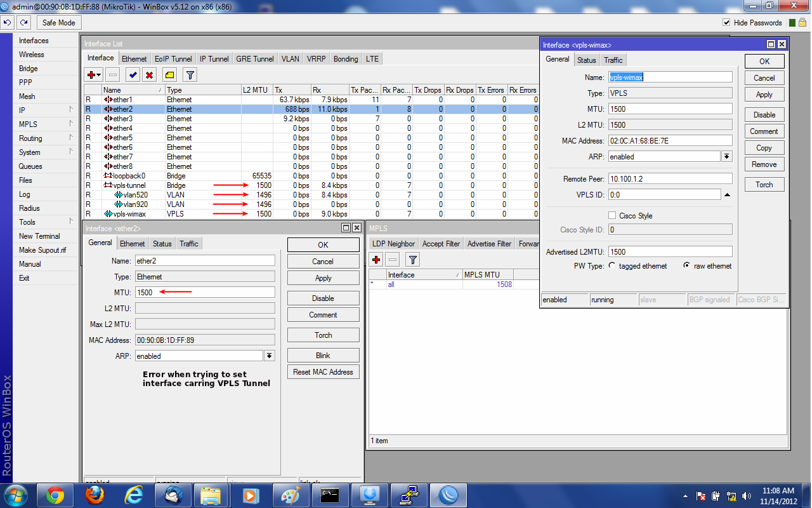Select the ether1 row in Interface List

click(311, 100)
